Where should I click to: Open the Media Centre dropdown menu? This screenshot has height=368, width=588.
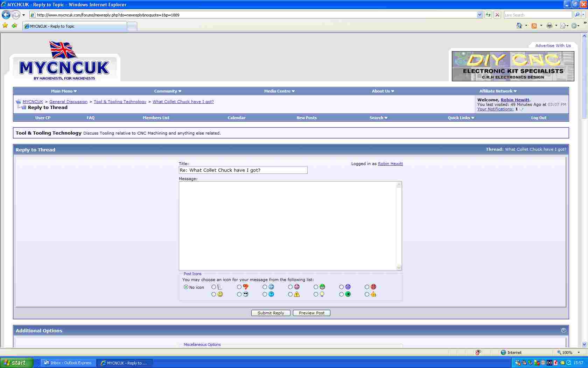279,91
